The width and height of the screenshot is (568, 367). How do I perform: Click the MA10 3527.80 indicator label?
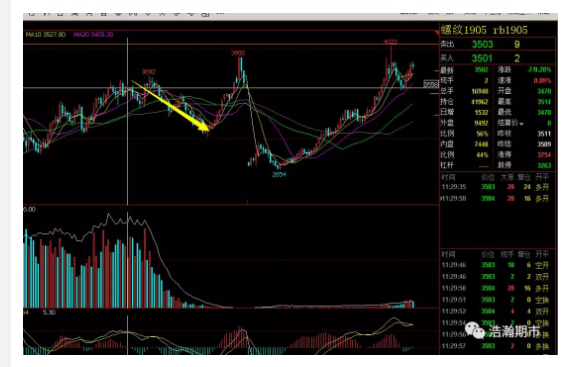coord(46,34)
